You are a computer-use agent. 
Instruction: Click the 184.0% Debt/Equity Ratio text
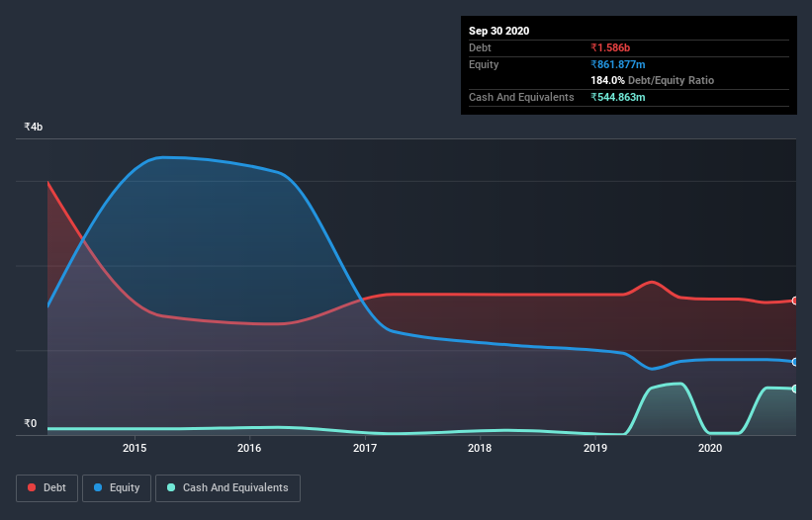pos(652,80)
